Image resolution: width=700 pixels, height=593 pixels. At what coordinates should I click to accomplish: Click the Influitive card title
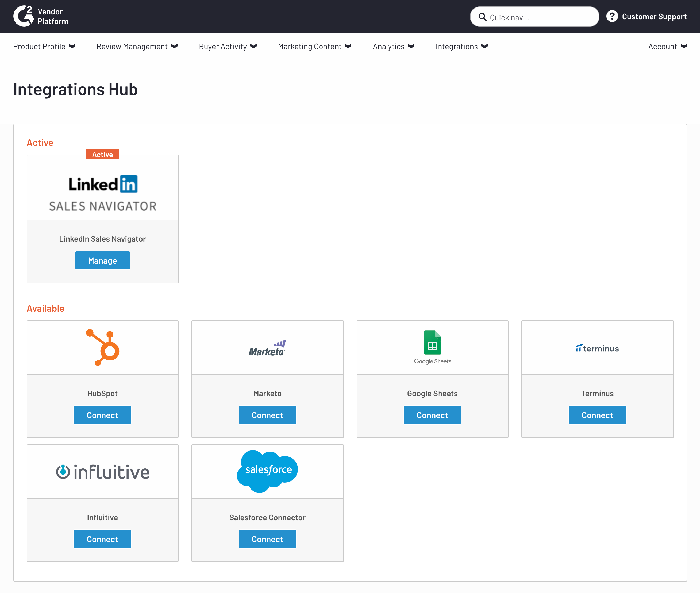click(103, 517)
